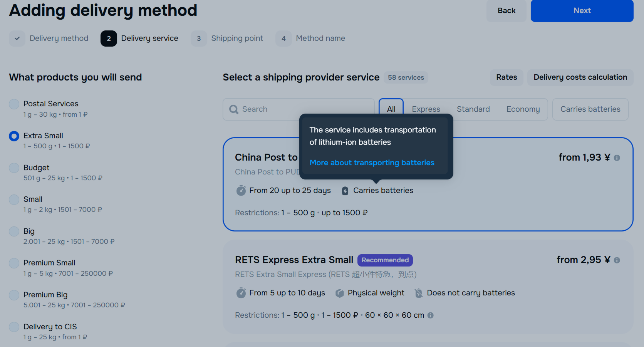
Task: Click the battery icon beside Carries batteries
Action: (345, 191)
